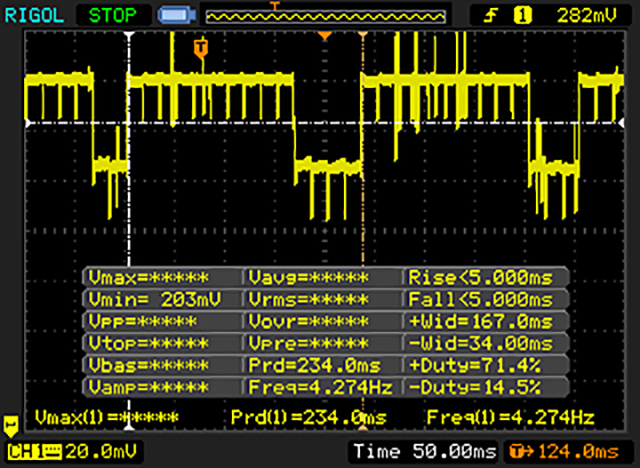Click the -Wid=34.00ms measurement
The height and width of the screenshot is (468, 640).
(x=486, y=344)
